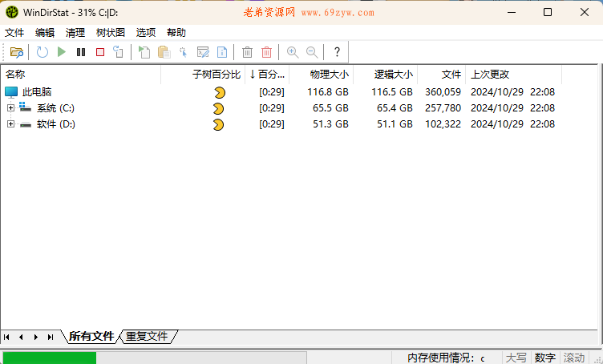Select the 软件 (D:) row label
The height and width of the screenshot is (364, 603).
(56, 124)
